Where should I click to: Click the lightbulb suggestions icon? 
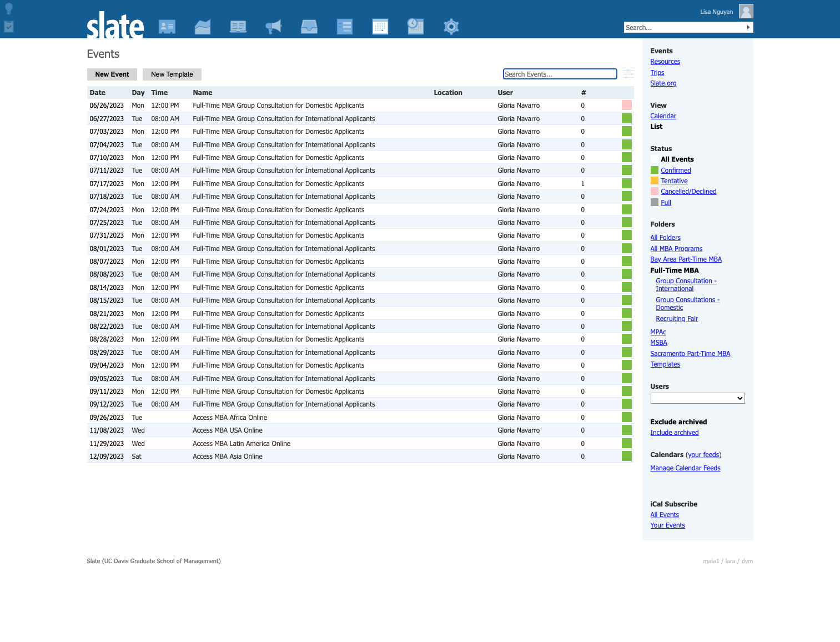(x=9, y=9)
